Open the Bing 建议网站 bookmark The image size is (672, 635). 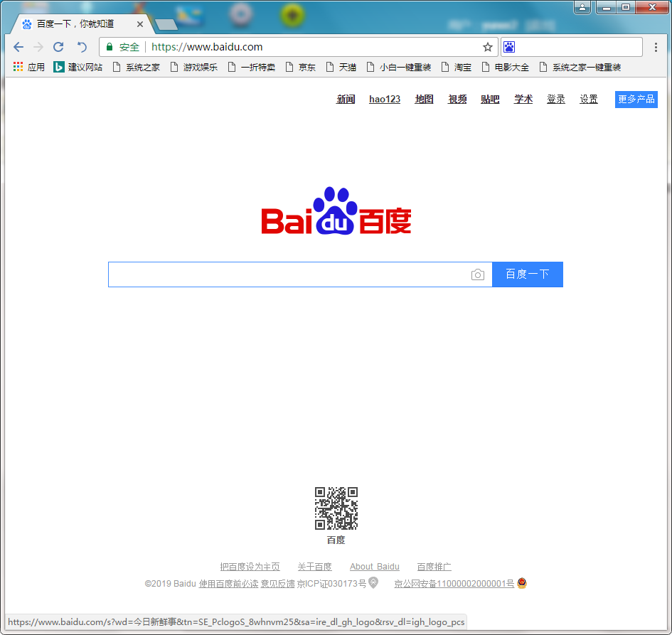coord(78,67)
